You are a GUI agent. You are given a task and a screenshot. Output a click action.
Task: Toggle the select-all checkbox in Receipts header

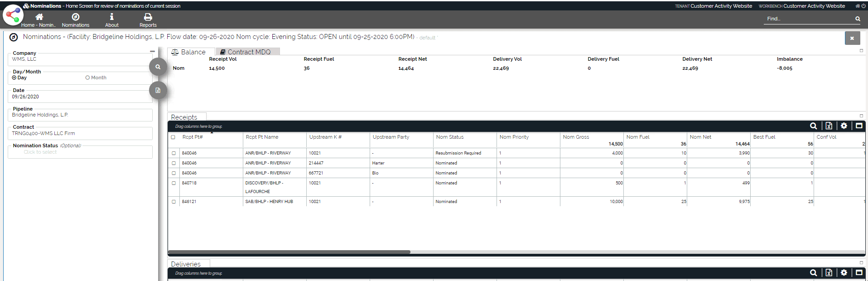click(x=173, y=137)
